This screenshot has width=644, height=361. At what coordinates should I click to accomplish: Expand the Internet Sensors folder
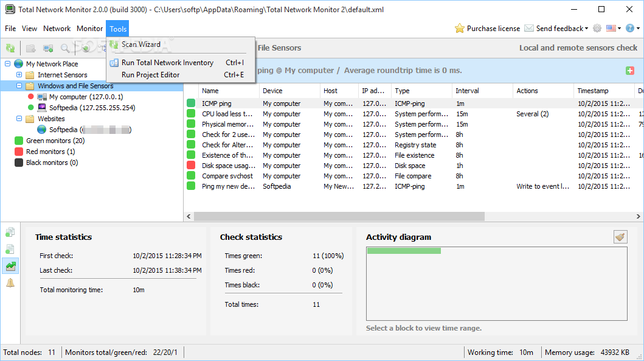click(x=19, y=75)
